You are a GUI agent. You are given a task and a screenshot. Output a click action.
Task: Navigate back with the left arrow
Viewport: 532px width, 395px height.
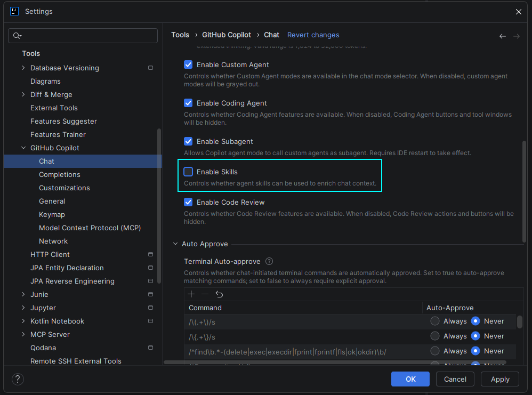click(x=503, y=36)
